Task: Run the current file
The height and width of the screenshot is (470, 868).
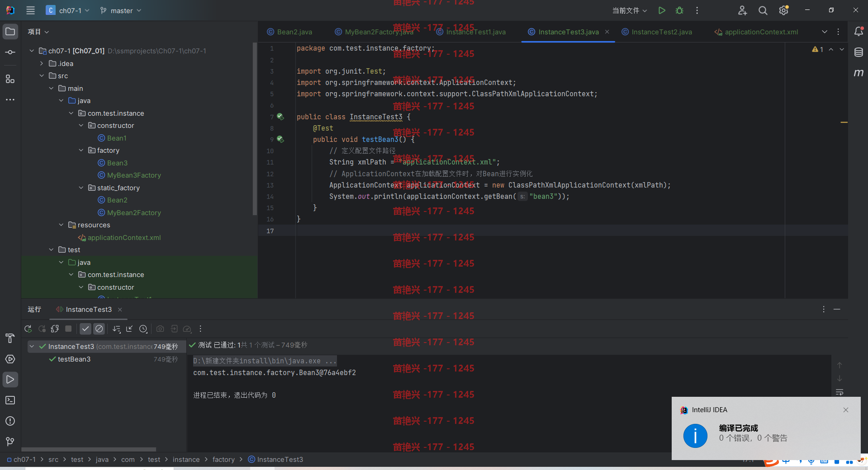Action: click(x=662, y=10)
